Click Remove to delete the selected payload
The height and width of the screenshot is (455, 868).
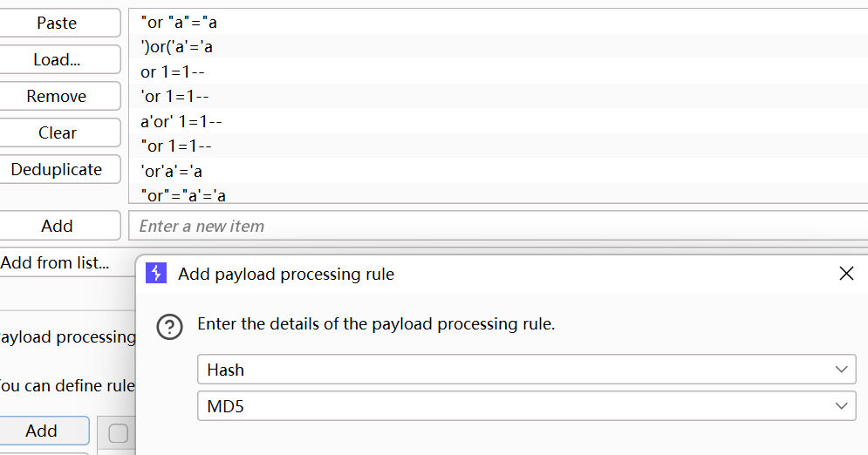coord(57,96)
